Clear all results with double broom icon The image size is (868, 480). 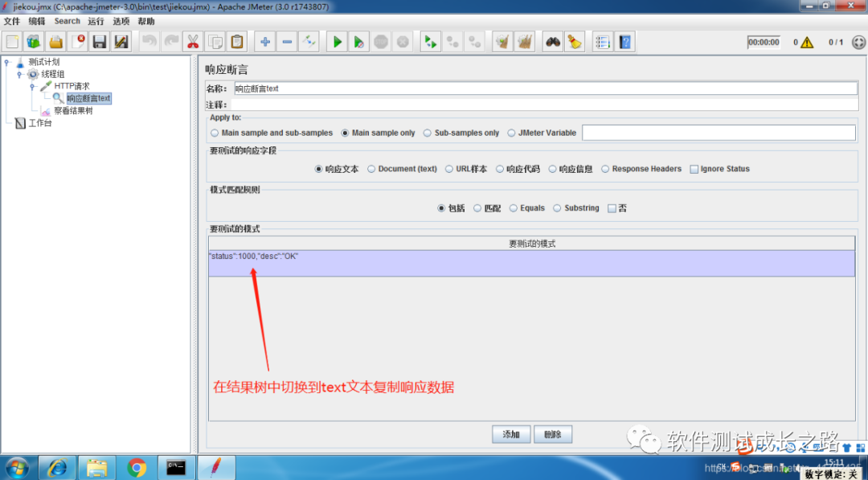coord(524,42)
